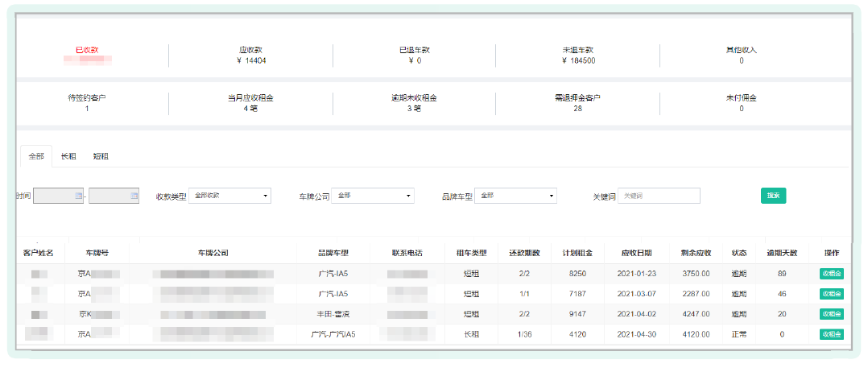Select the 长租 tab
Viewport: 868px width, 368px height.
69,156
